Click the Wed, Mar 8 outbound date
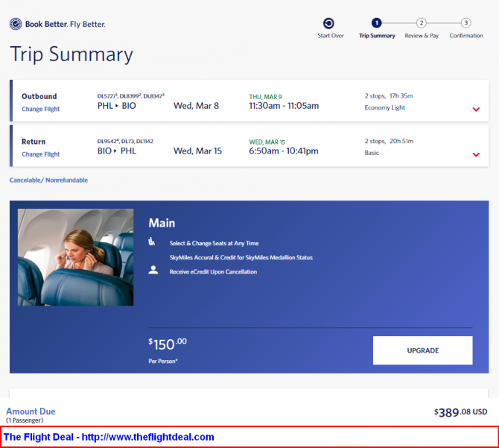Viewport: 499px width, 448px height. (x=196, y=106)
